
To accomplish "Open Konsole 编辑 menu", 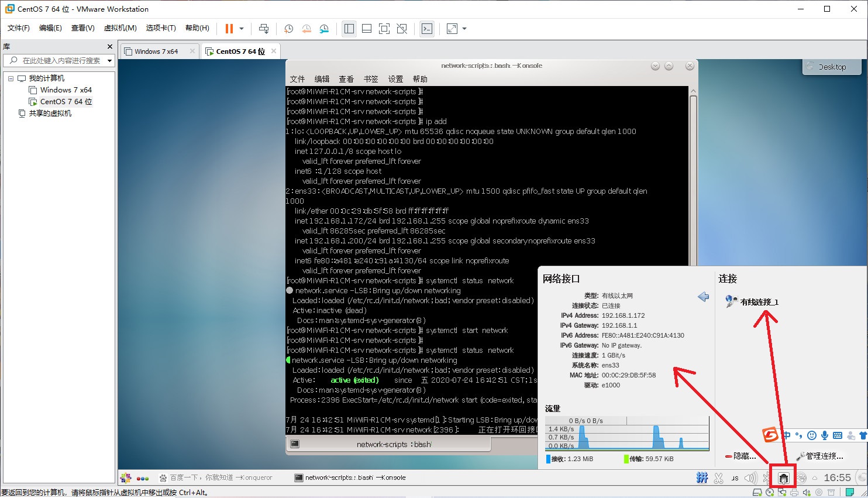I will [322, 79].
